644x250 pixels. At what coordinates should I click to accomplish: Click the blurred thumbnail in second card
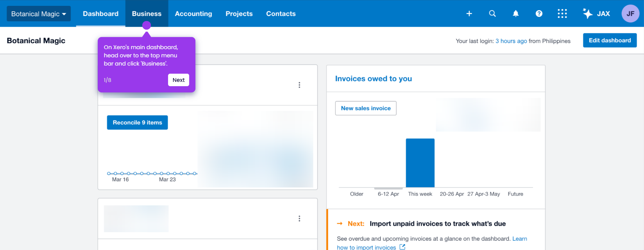(x=136, y=219)
